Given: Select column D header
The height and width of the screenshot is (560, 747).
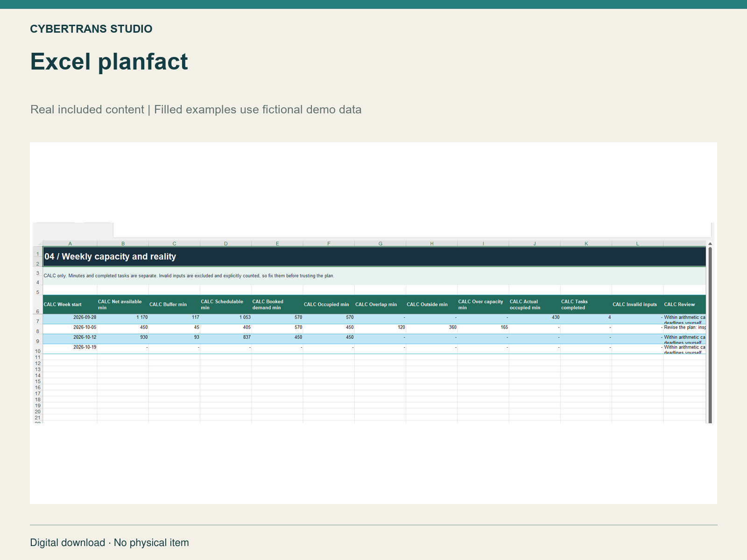Looking at the screenshot, I should 226,243.
